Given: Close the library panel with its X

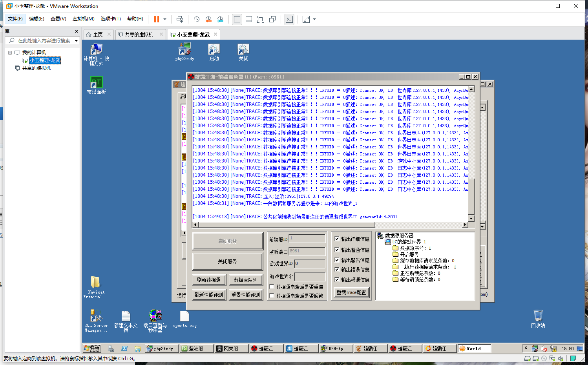Looking at the screenshot, I should (x=77, y=31).
